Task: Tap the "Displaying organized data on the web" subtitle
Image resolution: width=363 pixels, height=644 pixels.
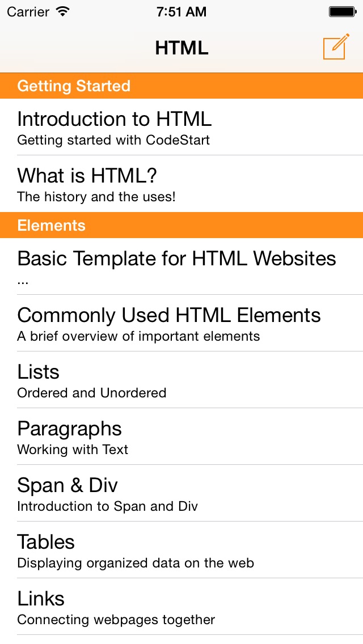Action: point(136,563)
